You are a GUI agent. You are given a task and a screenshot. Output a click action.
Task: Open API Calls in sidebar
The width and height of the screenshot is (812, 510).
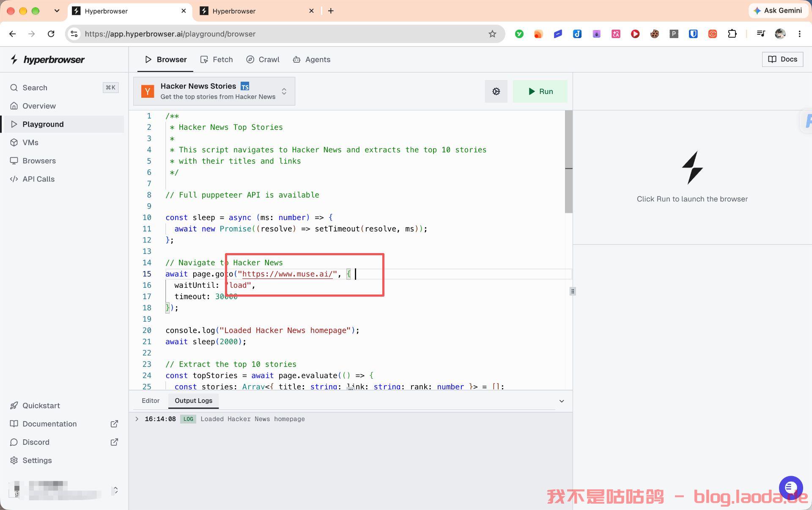tap(64, 179)
